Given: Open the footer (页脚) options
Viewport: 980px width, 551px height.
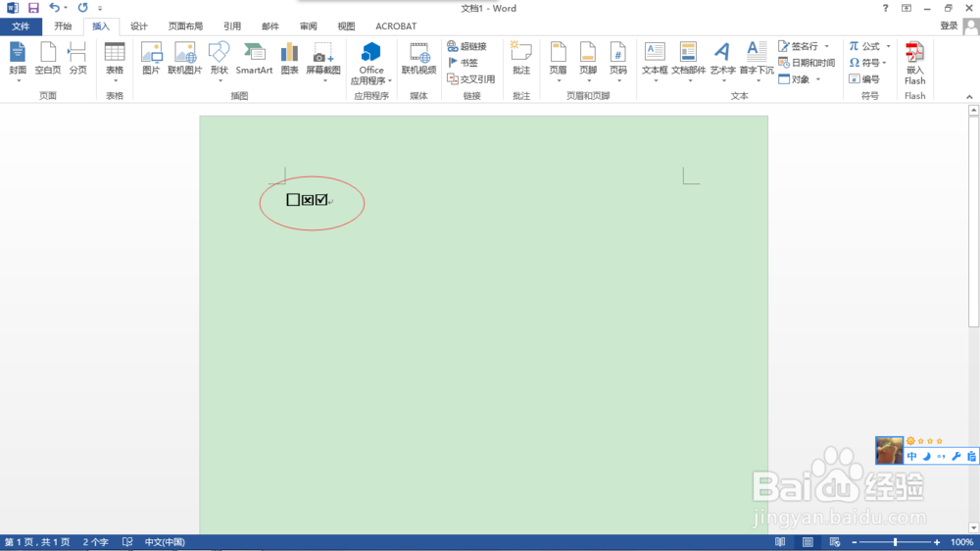Looking at the screenshot, I should 588,63.
